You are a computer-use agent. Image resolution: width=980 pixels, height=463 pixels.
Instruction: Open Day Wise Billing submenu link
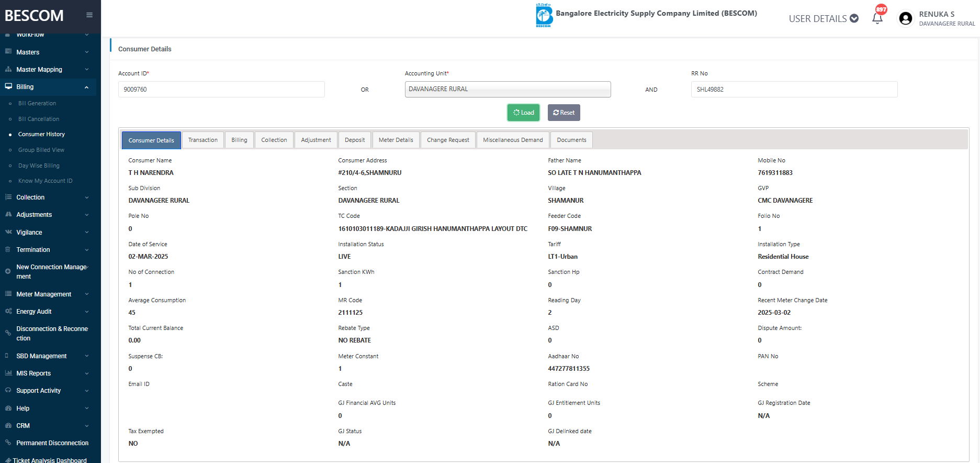(x=39, y=166)
